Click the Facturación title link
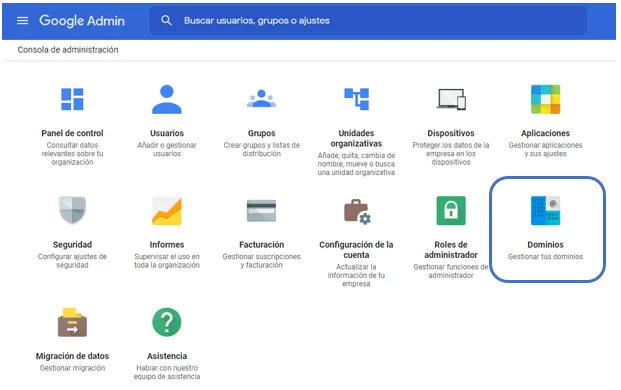The height and width of the screenshot is (390, 621). [261, 245]
